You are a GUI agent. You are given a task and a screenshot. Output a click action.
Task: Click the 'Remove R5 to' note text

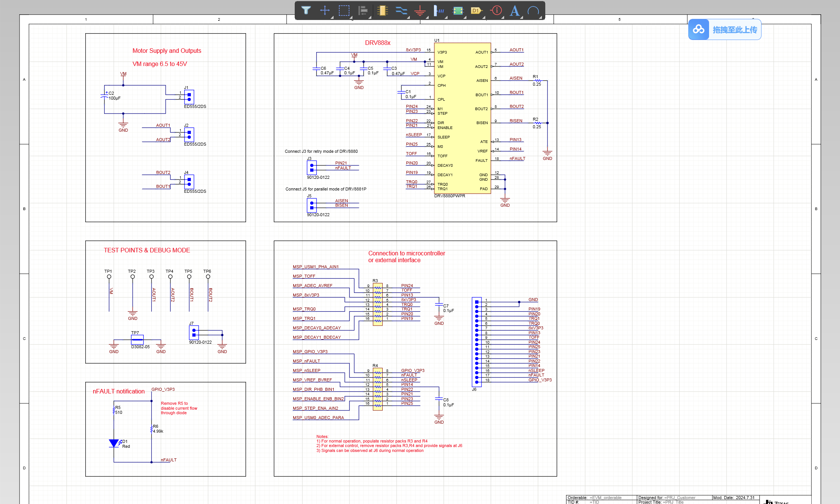pos(174,403)
